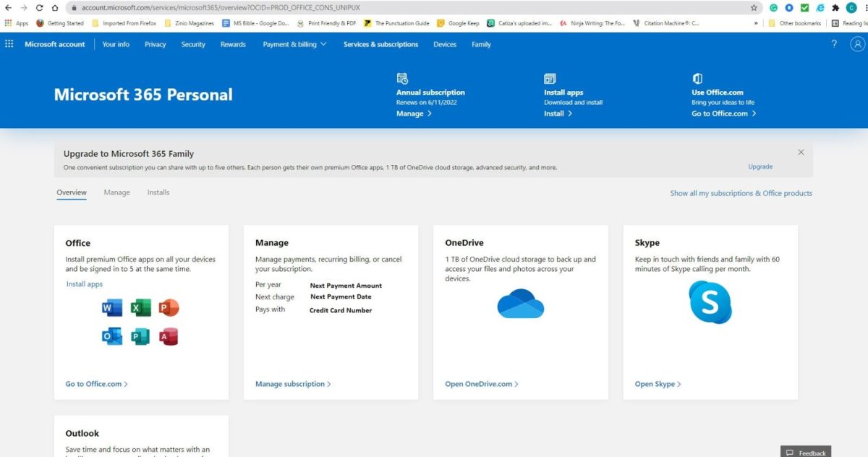Click the browser forward arrow
Viewport: 868px width, 457px height.
[x=25, y=8]
